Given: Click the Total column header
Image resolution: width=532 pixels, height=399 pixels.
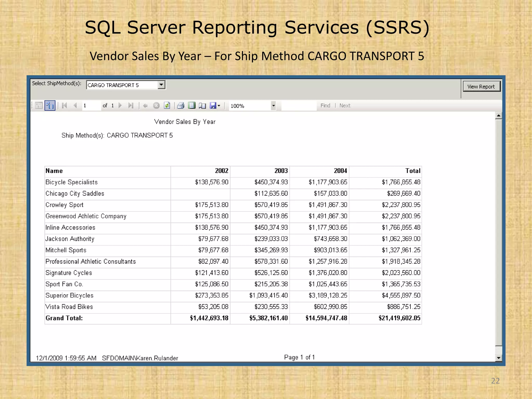Looking at the screenshot, I should (413, 171).
